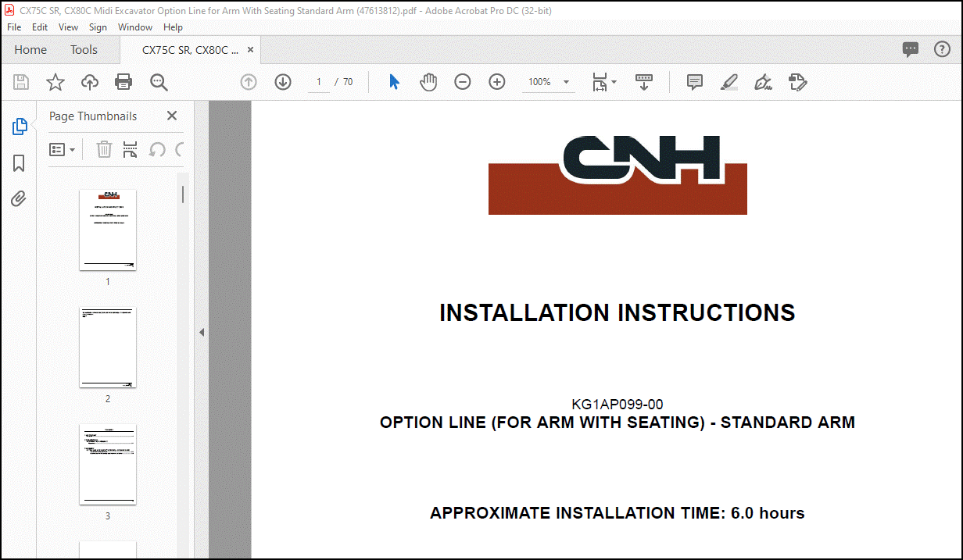
Task: Click the KG1AP099-00 part number text
Action: tap(618, 405)
